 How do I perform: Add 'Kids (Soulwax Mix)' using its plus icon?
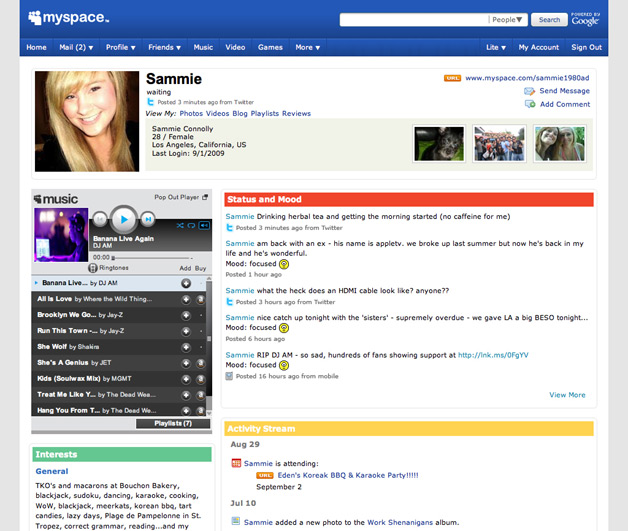coord(186,379)
